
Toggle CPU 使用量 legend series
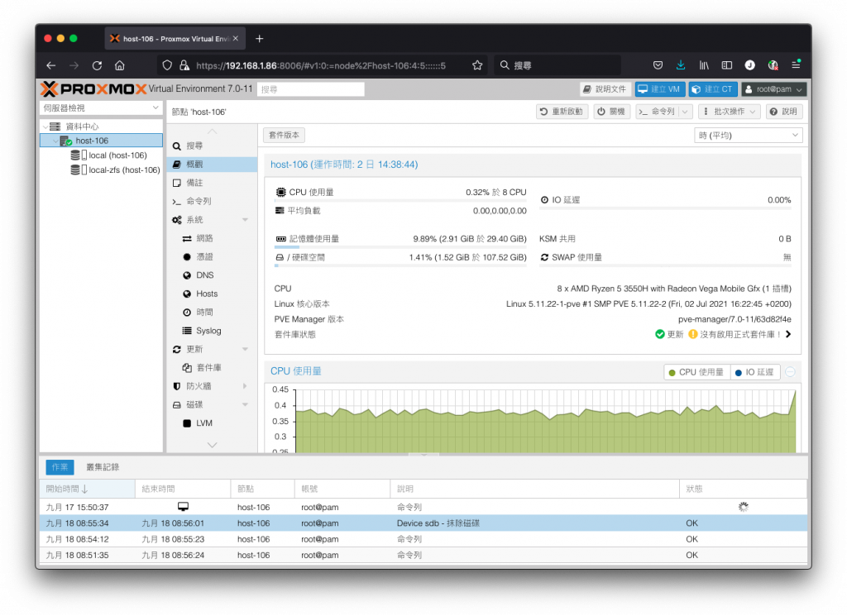pos(696,372)
